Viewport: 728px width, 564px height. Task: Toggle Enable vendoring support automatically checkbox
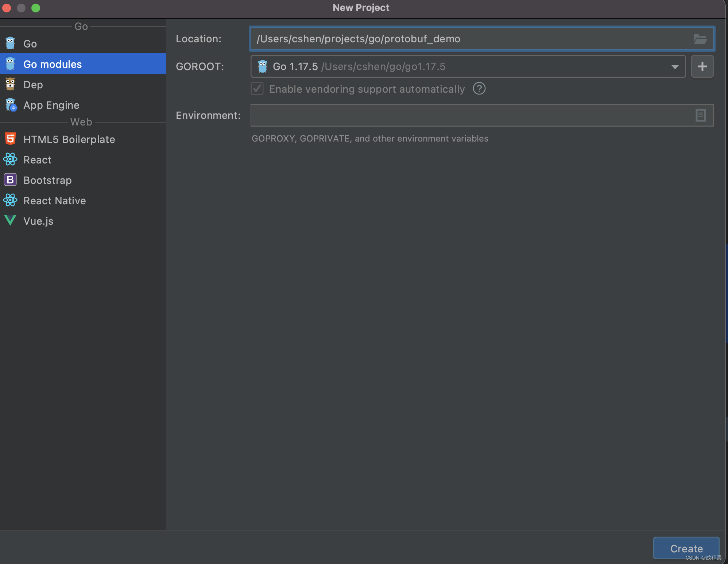(257, 89)
